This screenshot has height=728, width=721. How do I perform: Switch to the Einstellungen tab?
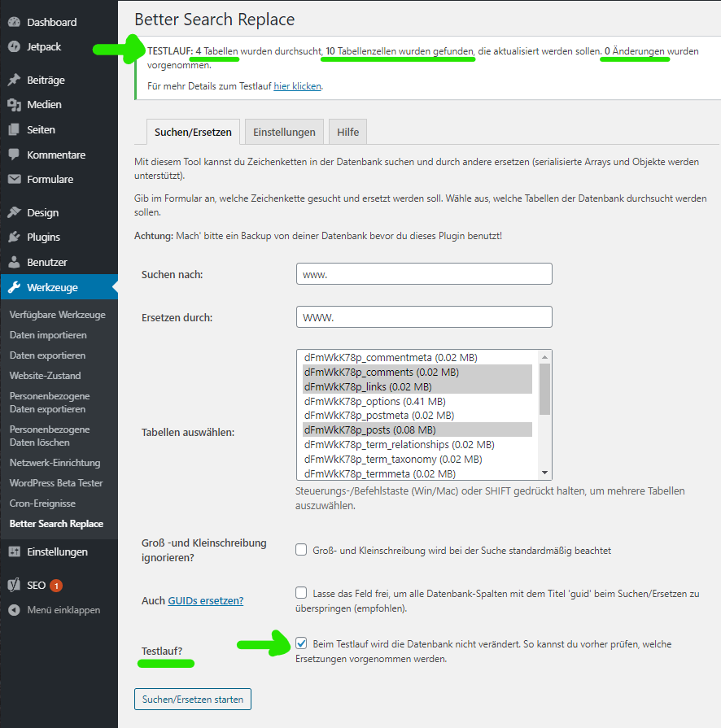[x=284, y=132]
